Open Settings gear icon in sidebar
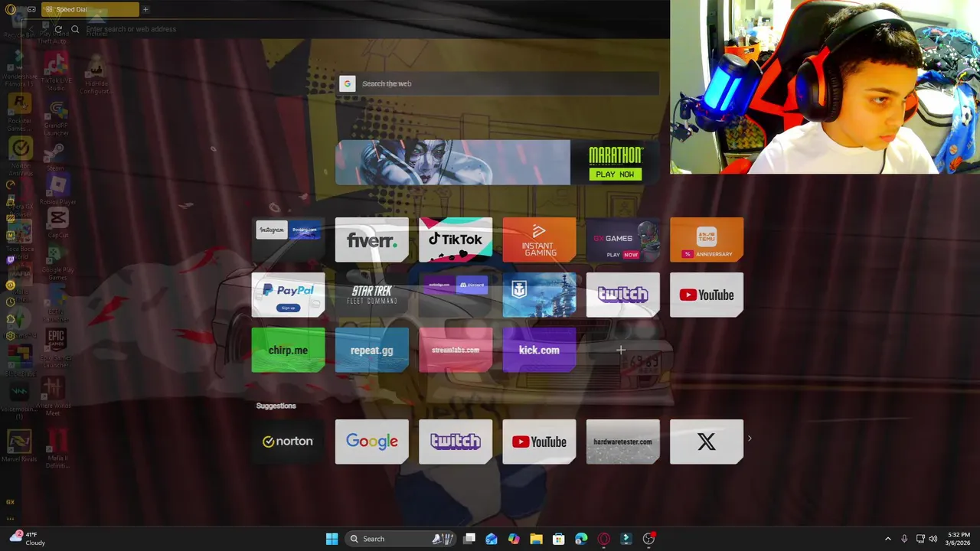Screen dimensions: 980x551 [x=10, y=335]
